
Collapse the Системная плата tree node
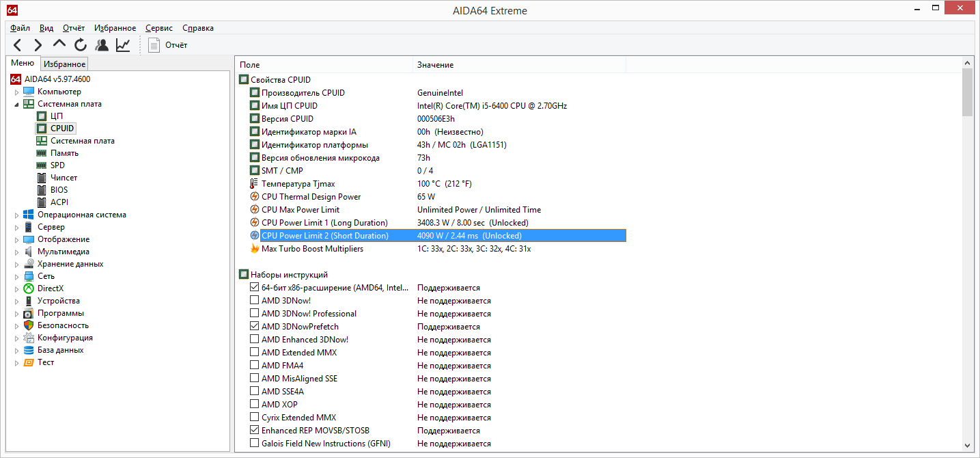(x=16, y=105)
